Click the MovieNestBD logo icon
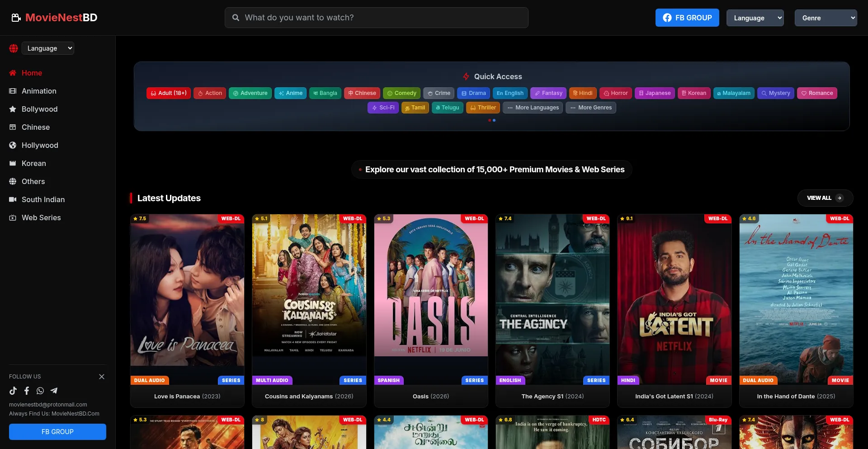The width and height of the screenshot is (868, 449). [x=16, y=18]
